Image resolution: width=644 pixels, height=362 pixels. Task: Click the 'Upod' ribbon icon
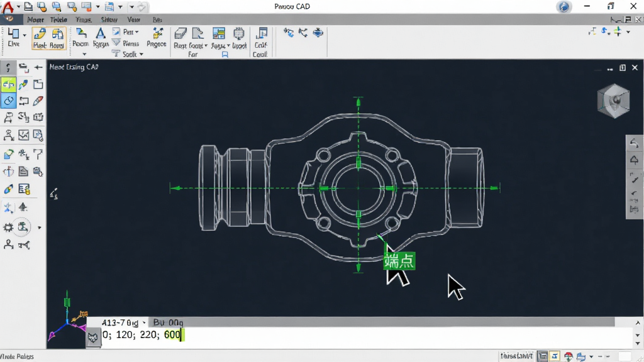[238, 33]
